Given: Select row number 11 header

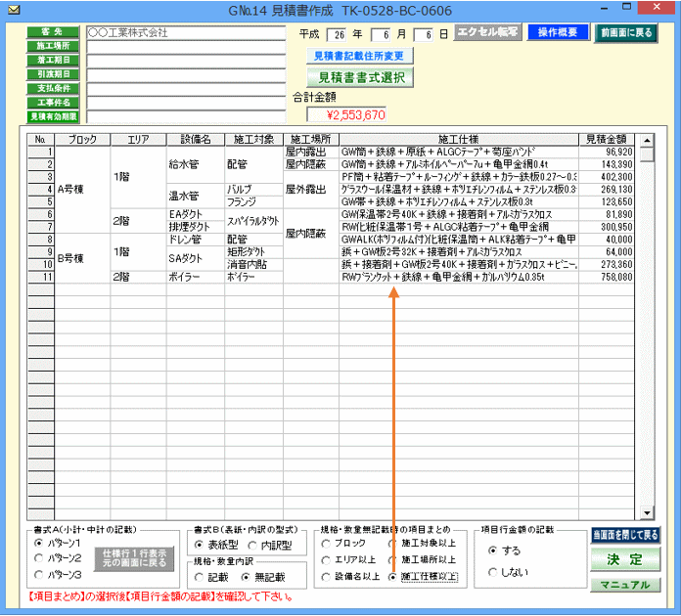Looking at the screenshot, I should tap(41, 277).
